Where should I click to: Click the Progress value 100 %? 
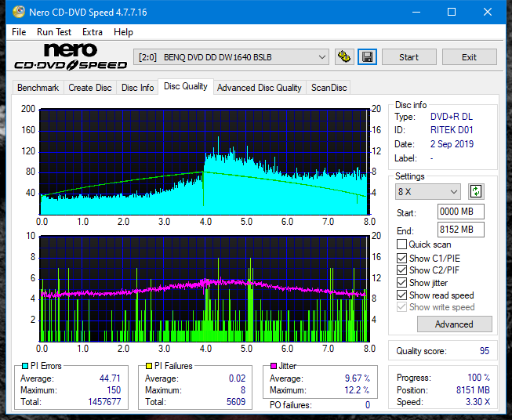tap(479, 378)
